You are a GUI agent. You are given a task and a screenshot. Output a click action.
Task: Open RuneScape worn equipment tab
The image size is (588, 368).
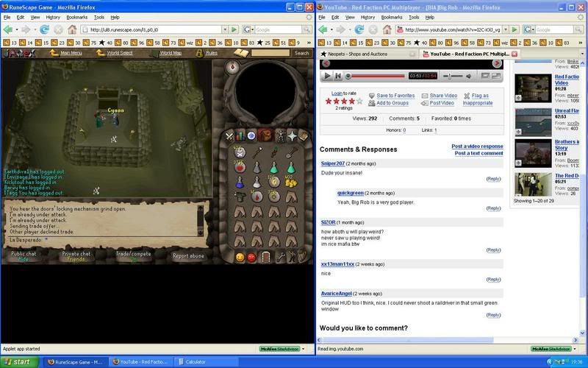click(x=281, y=136)
